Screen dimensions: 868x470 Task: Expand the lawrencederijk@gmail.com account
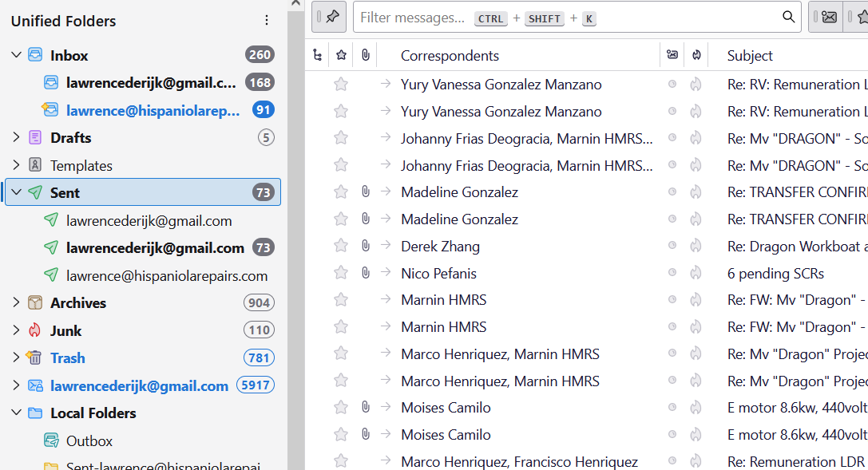16,385
